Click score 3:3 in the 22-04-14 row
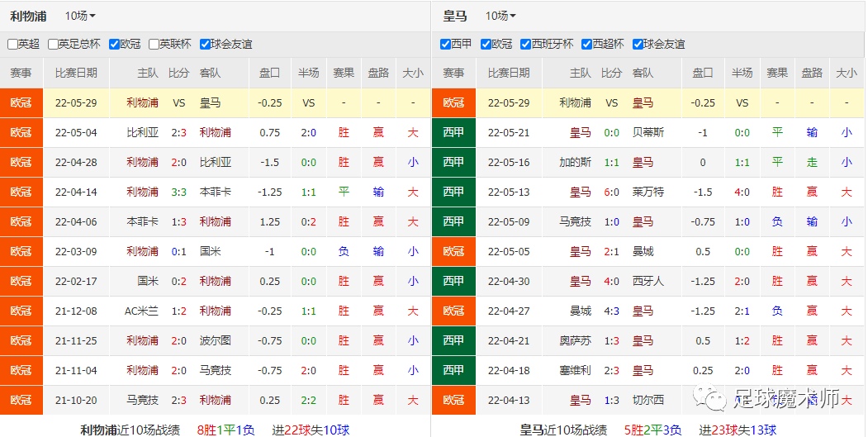 pos(179,192)
